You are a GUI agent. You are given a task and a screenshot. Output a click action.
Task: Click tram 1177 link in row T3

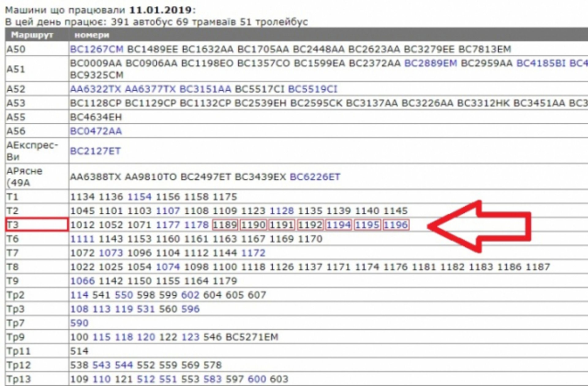(168, 225)
